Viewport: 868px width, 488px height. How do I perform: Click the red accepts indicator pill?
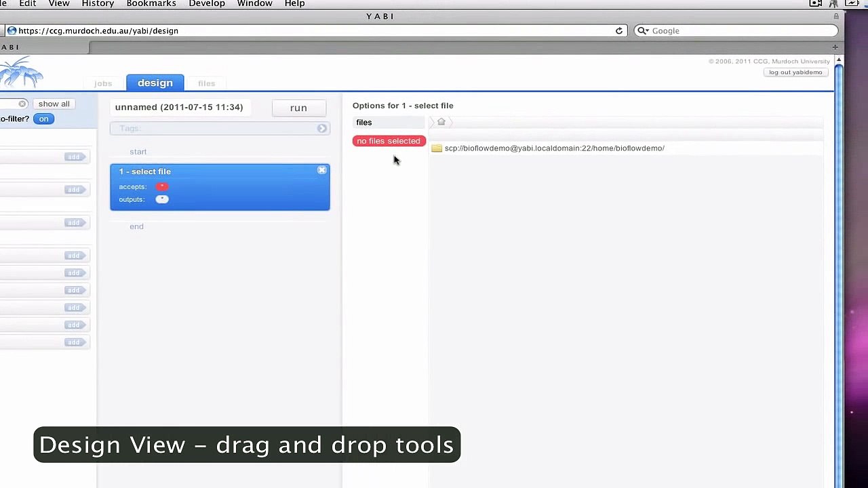pos(162,186)
